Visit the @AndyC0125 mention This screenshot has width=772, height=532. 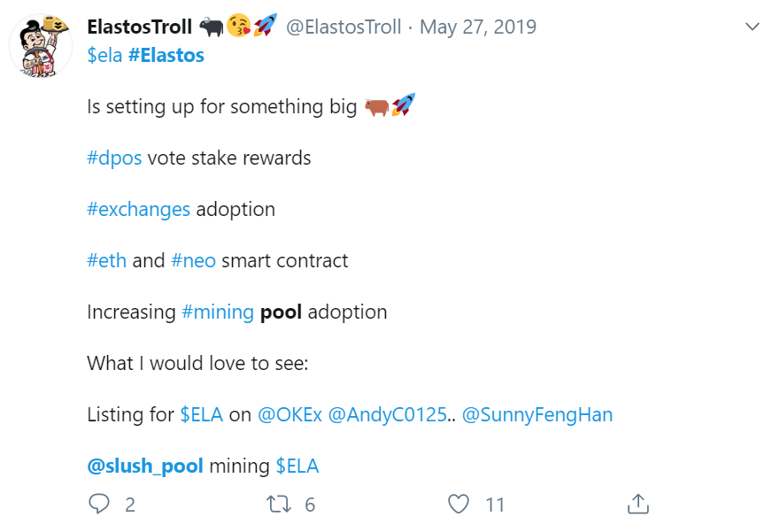click(387, 414)
